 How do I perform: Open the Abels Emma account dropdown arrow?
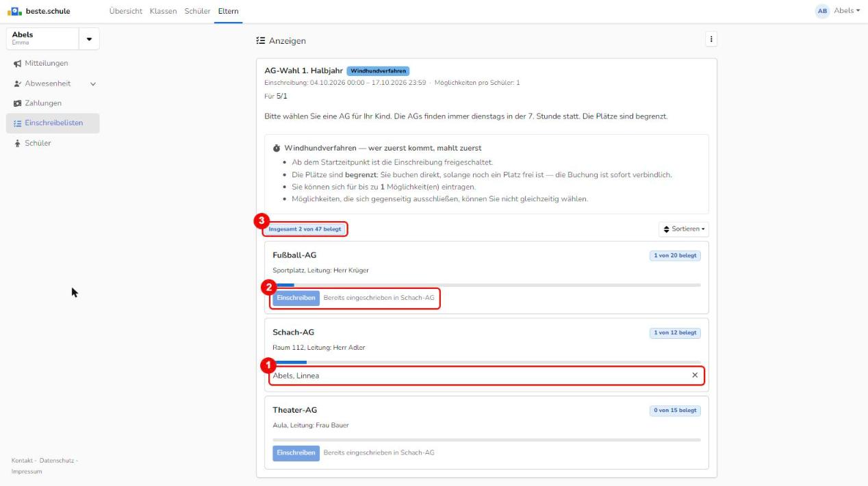click(x=89, y=38)
